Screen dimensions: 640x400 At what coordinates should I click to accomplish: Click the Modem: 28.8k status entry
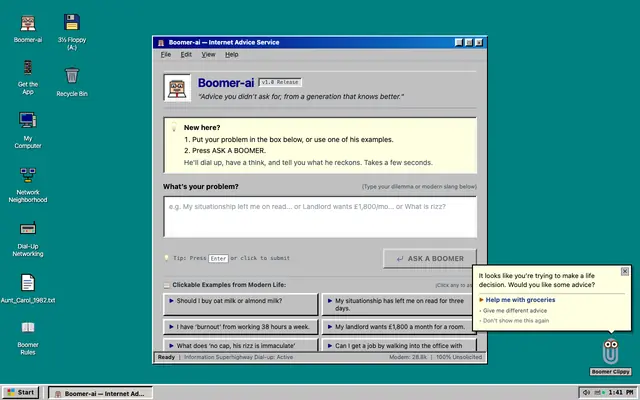click(408, 357)
